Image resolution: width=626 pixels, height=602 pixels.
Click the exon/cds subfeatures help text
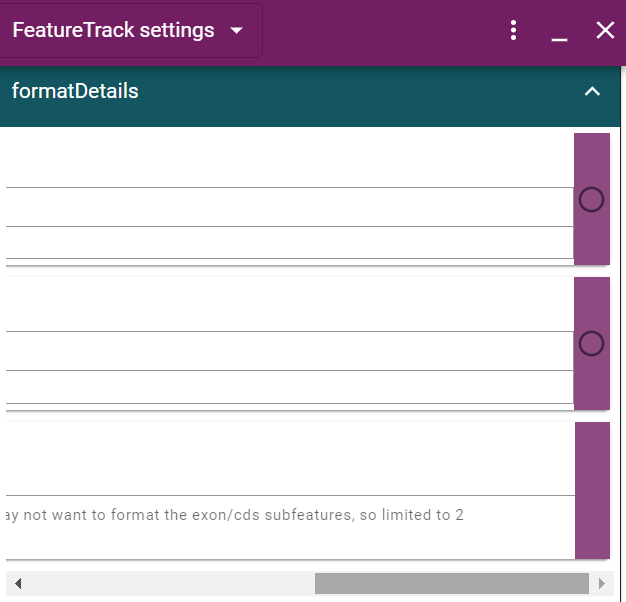[x=234, y=516]
